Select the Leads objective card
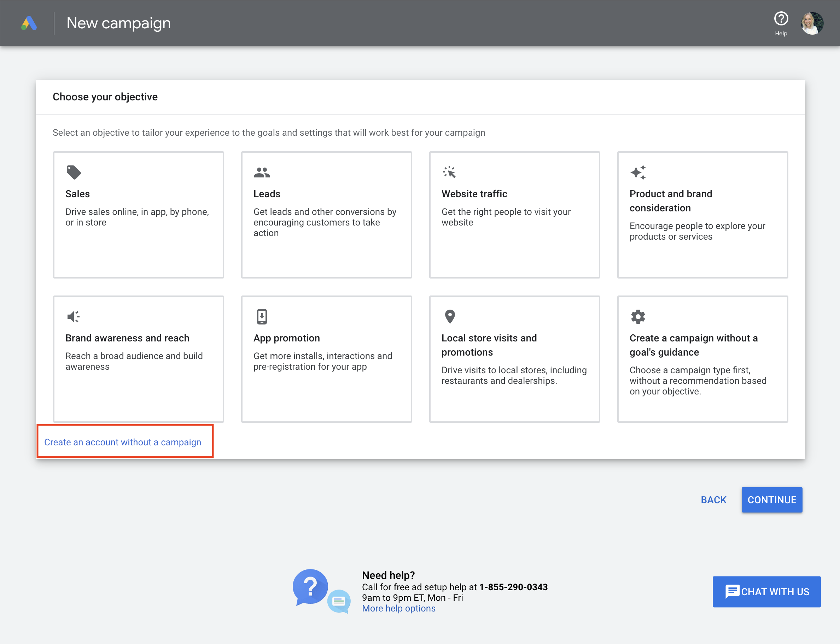 (326, 215)
